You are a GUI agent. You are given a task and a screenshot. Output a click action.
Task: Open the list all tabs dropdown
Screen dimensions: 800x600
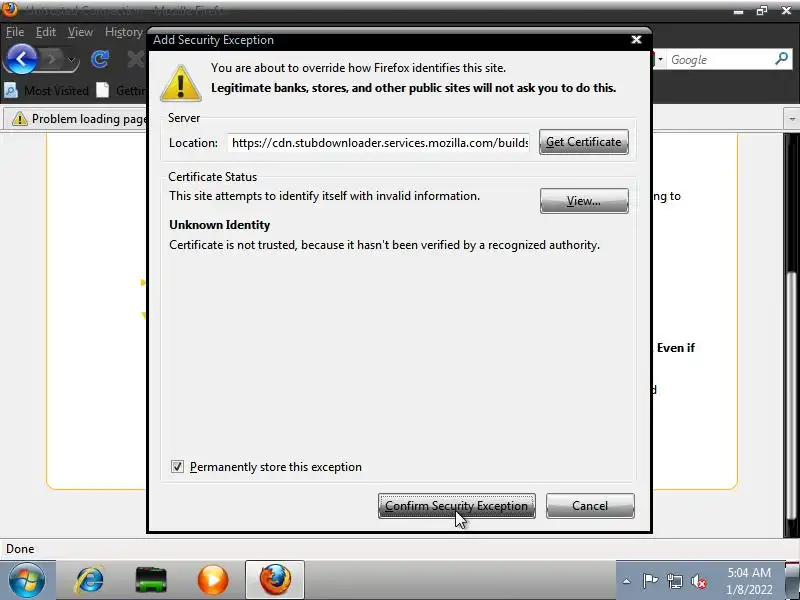click(792, 119)
